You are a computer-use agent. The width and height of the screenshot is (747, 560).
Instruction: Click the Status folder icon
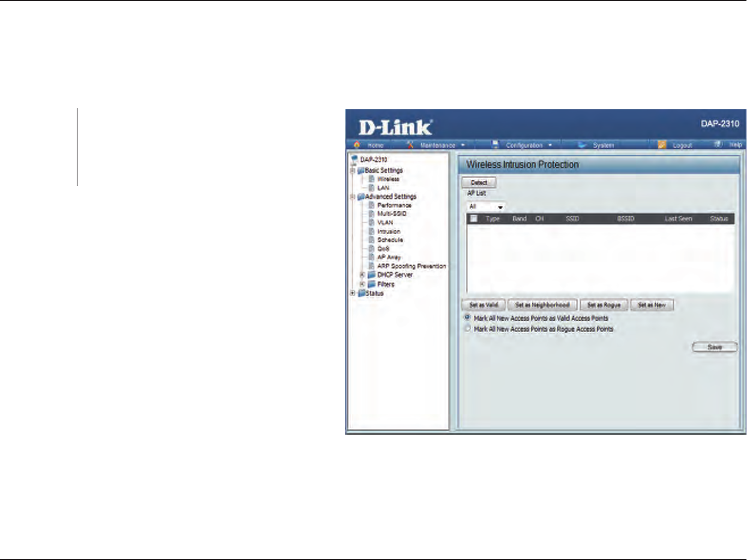click(362, 293)
